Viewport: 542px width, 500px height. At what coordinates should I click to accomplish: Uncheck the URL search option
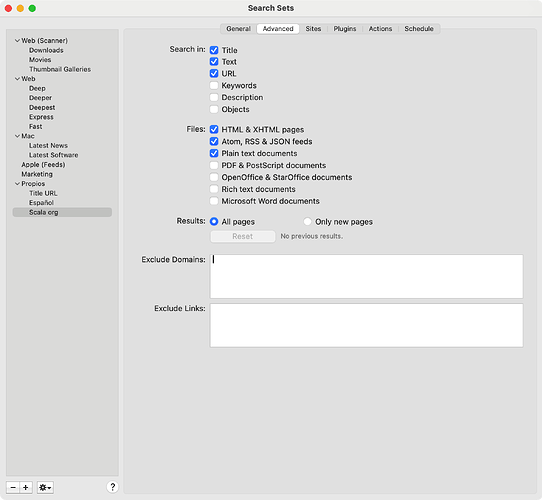[x=214, y=73]
